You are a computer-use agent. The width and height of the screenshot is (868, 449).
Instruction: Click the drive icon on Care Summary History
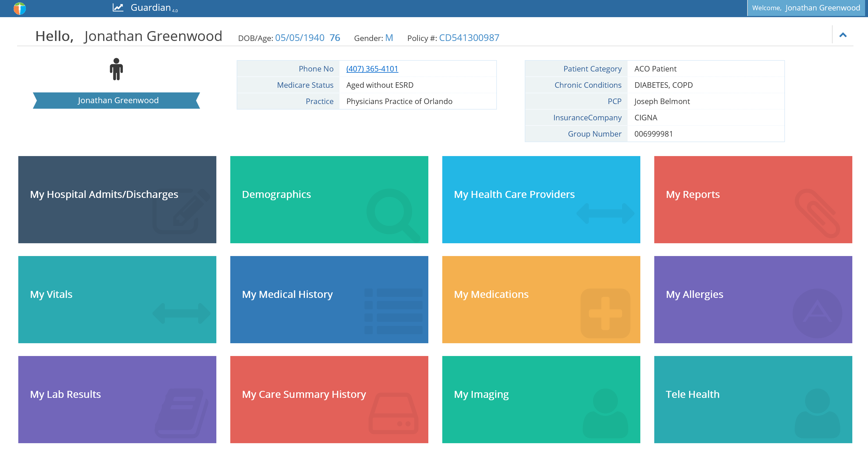pyautogui.click(x=393, y=413)
